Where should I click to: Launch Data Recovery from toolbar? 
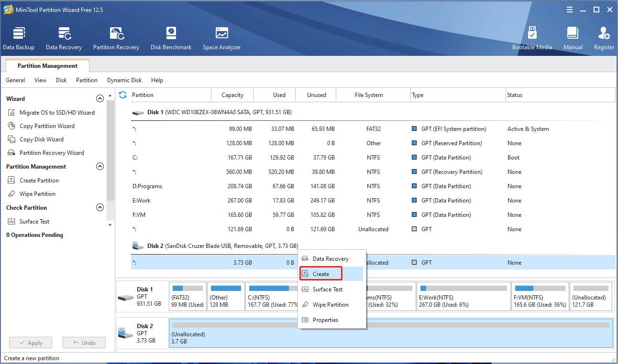(64, 39)
